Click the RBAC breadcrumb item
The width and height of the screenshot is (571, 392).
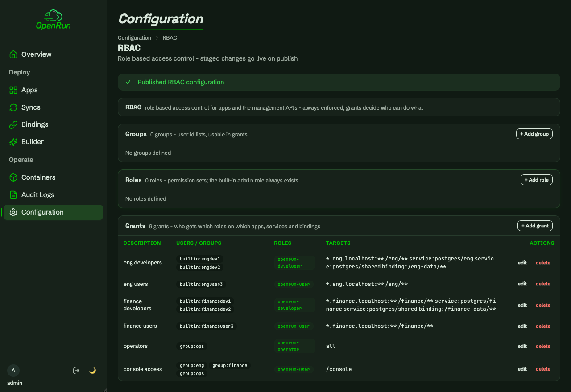170,38
